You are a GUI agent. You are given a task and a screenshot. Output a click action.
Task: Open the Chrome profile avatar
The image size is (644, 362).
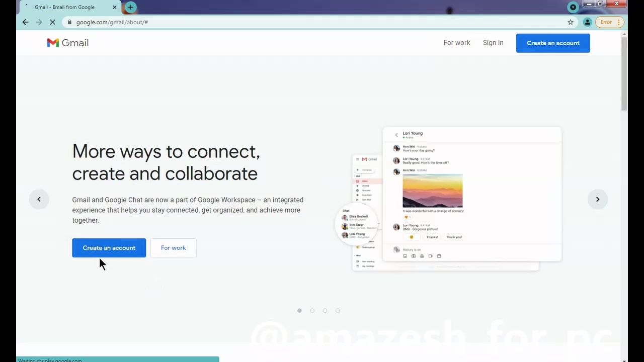pos(587,22)
